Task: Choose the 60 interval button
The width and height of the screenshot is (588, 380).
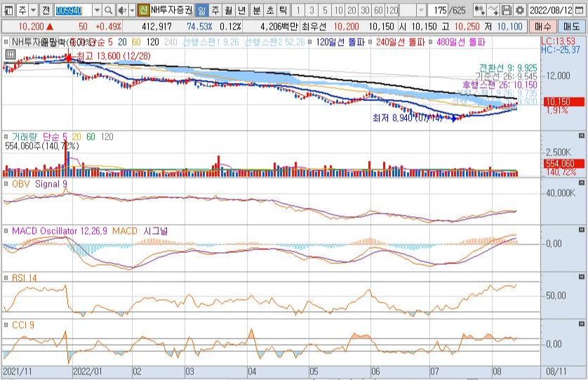Action: (379, 10)
